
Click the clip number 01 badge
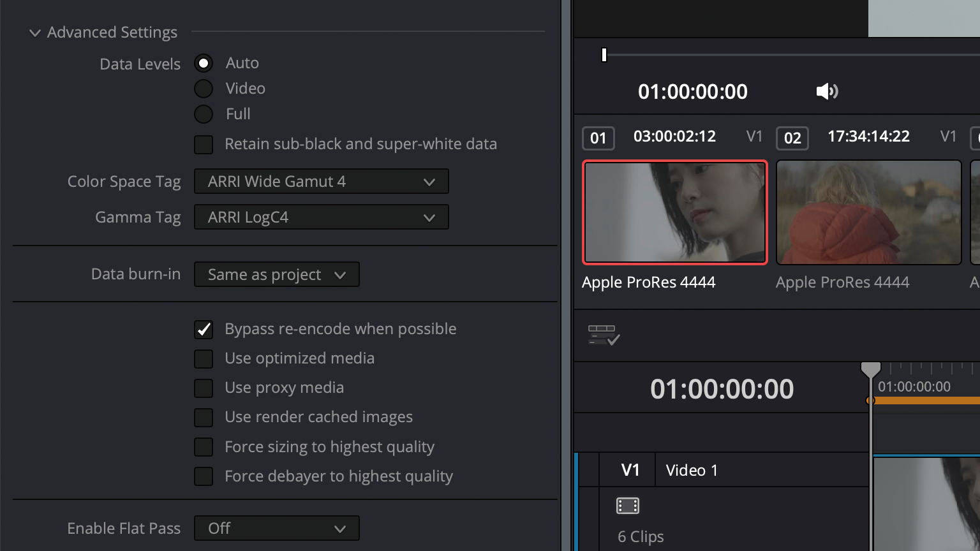pyautogui.click(x=598, y=138)
